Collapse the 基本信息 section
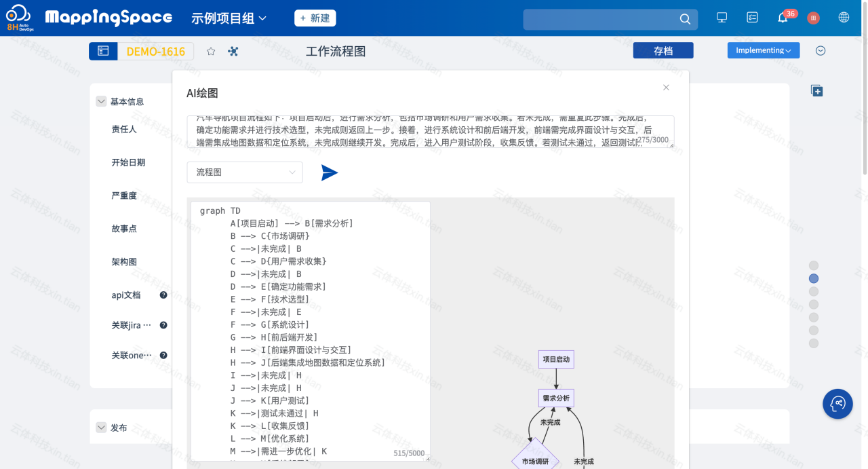This screenshot has width=868, height=469. (101, 101)
